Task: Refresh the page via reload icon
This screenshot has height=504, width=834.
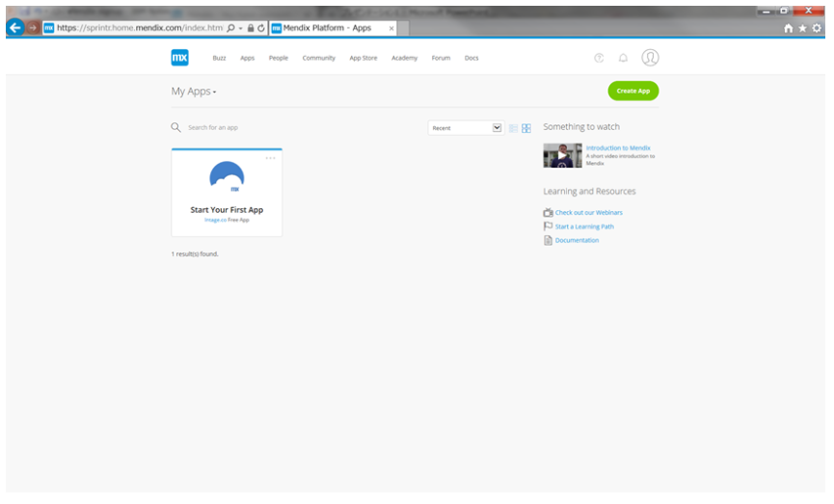Action: coord(261,28)
